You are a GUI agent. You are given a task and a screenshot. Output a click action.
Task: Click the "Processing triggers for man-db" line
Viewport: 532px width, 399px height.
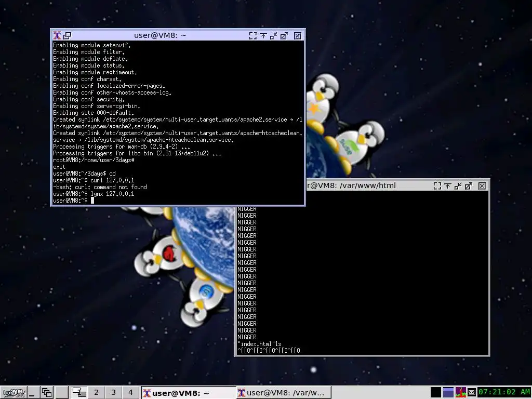tap(122, 147)
